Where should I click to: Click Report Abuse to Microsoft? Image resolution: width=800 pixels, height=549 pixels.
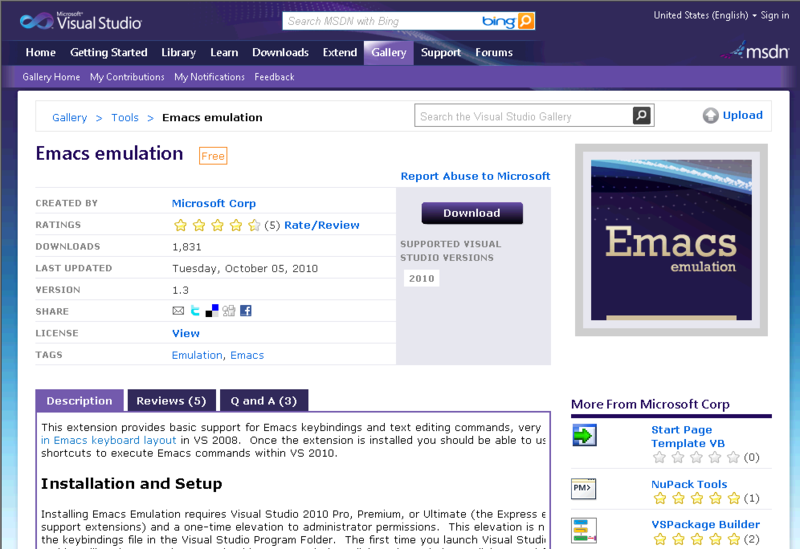[475, 176]
